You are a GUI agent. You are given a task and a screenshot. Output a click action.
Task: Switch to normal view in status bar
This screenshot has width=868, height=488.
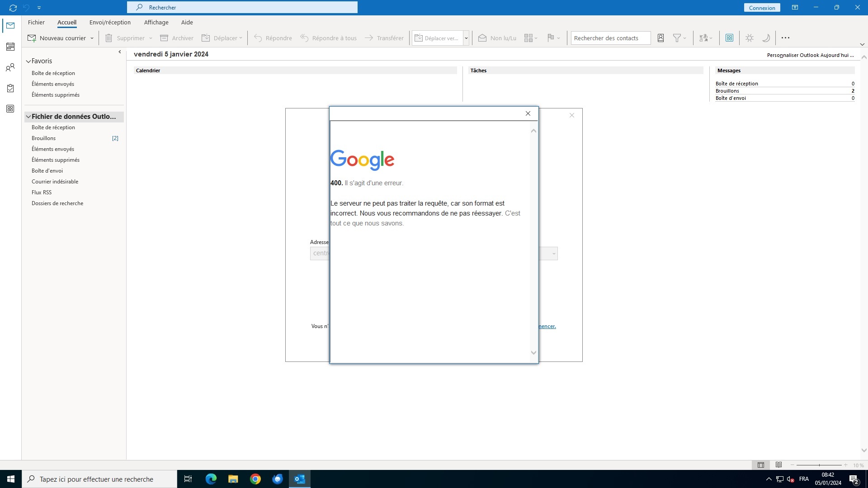pos(761,465)
